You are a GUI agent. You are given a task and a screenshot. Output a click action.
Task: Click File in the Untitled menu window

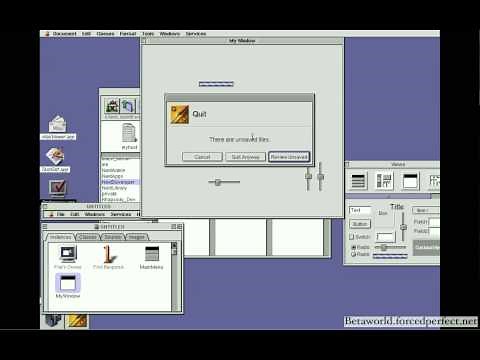coord(61,214)
